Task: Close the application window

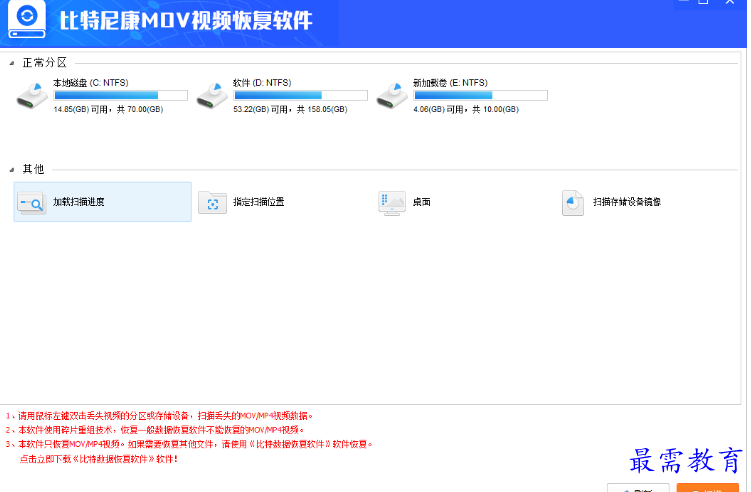Action: [729, 2]
